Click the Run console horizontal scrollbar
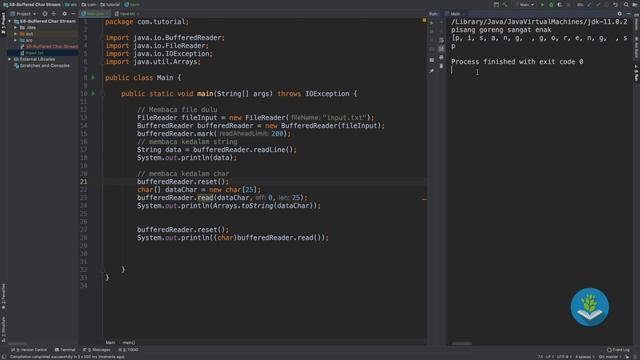The width and height of the screenshot is (640, 360). (462, 344)
